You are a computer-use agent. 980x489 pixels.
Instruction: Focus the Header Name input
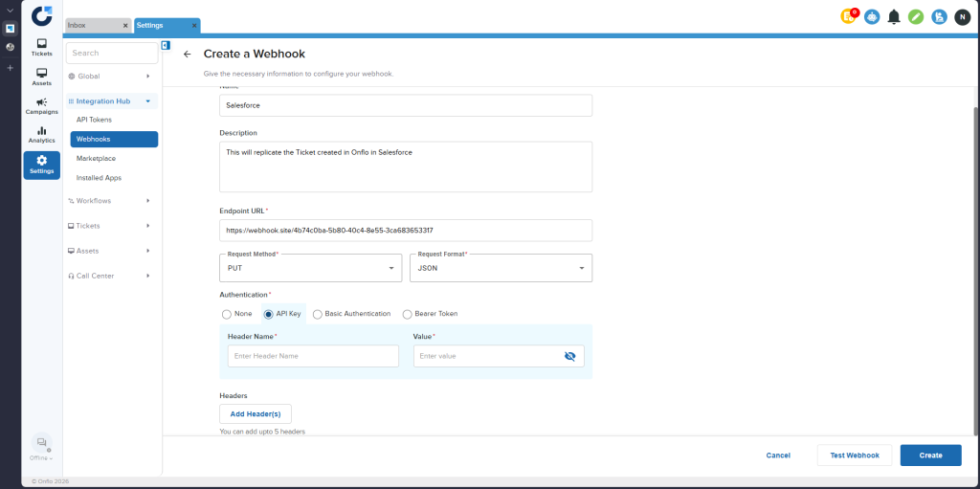tap(313, 356)
